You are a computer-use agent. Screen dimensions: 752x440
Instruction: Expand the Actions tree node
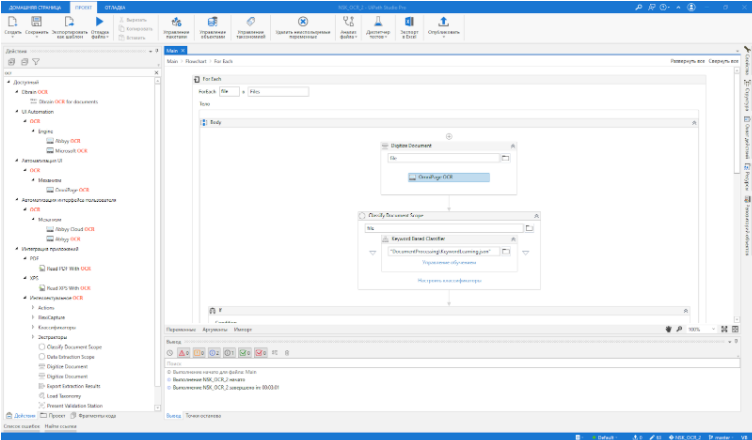pyautogui.click(x=33, y=308)
